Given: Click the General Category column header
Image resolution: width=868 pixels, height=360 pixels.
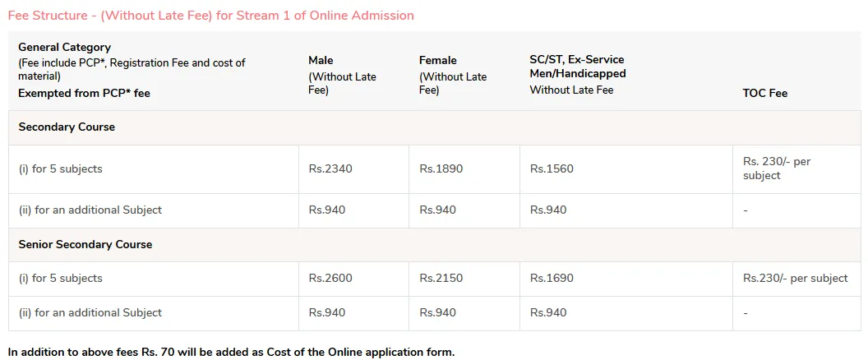Looking at the screenshot, I should click(x=64, y=47).
